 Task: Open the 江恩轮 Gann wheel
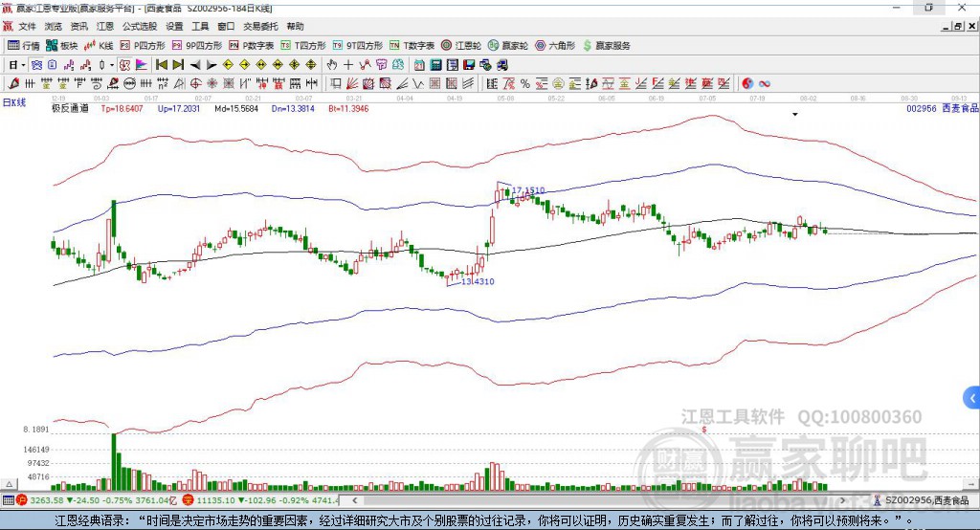(x=461, y=46)
